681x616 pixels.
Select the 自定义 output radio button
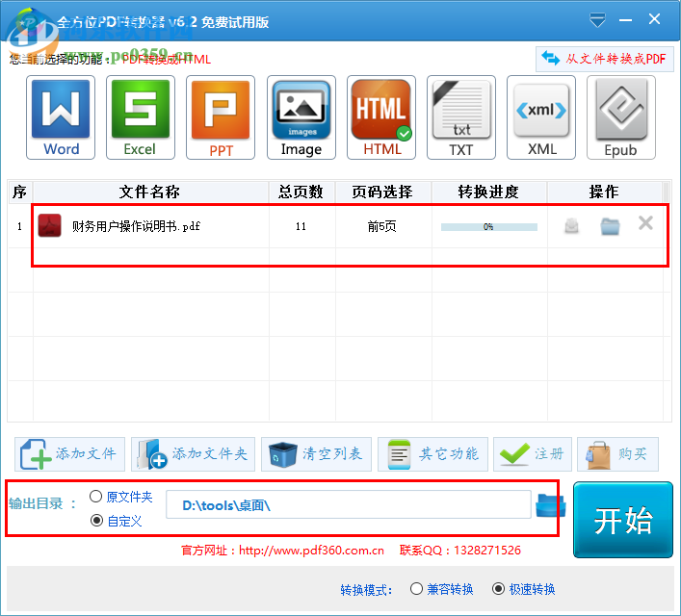[x=96, y=521]
